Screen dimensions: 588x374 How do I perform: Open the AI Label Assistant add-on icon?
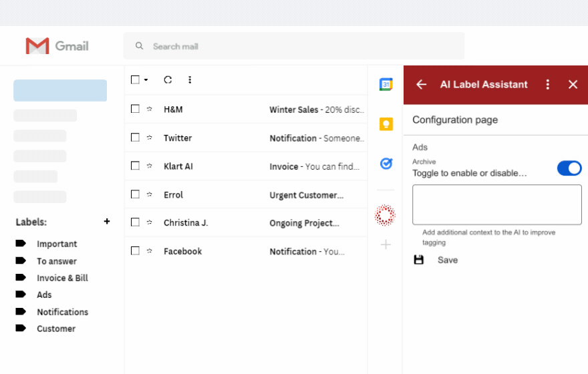coord(385,216)
